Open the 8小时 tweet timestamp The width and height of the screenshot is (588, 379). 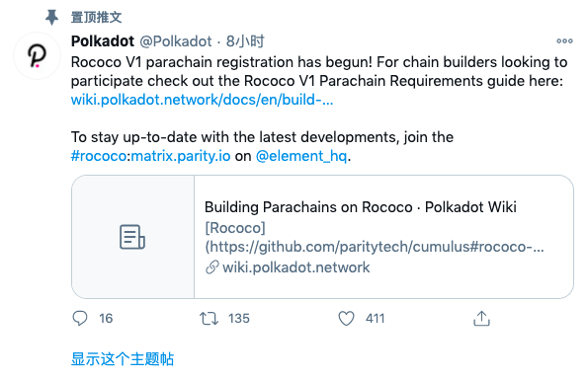coord(245,41)
